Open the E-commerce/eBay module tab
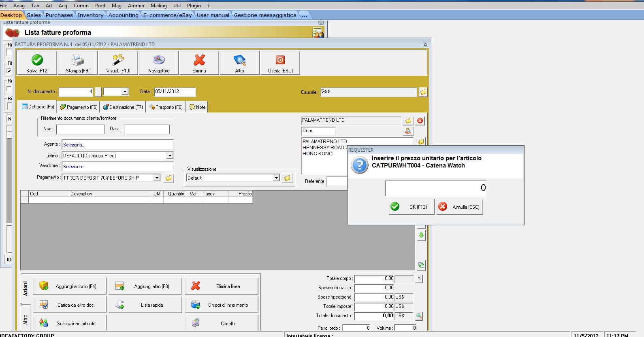The image size is (644, 337). pyautogui.click(x=168, y=15)
